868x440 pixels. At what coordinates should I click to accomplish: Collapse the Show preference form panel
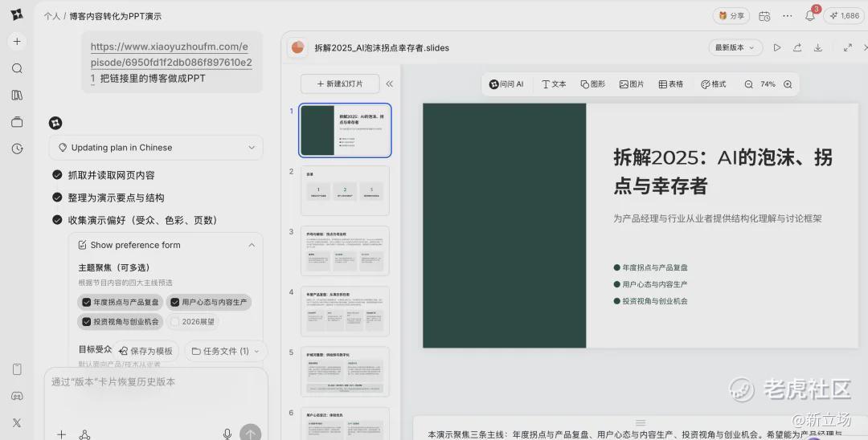coord(251,245)
